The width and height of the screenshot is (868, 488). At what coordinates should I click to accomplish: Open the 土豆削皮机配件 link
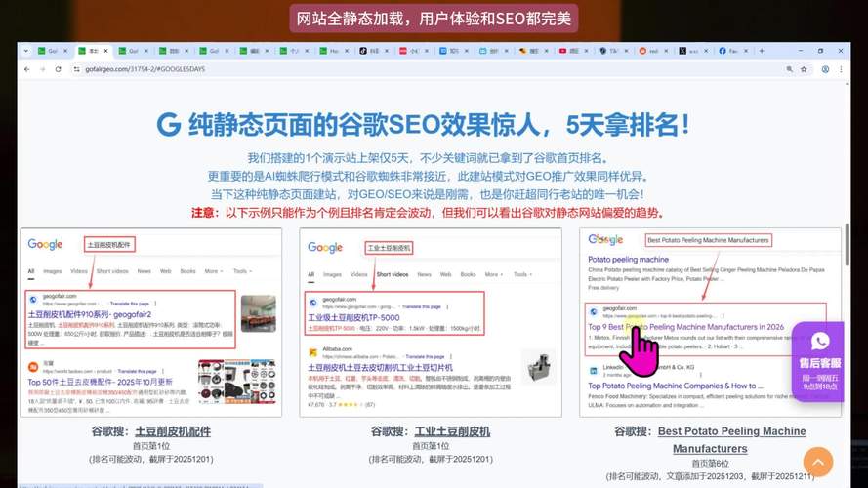[x=173, y=431]
